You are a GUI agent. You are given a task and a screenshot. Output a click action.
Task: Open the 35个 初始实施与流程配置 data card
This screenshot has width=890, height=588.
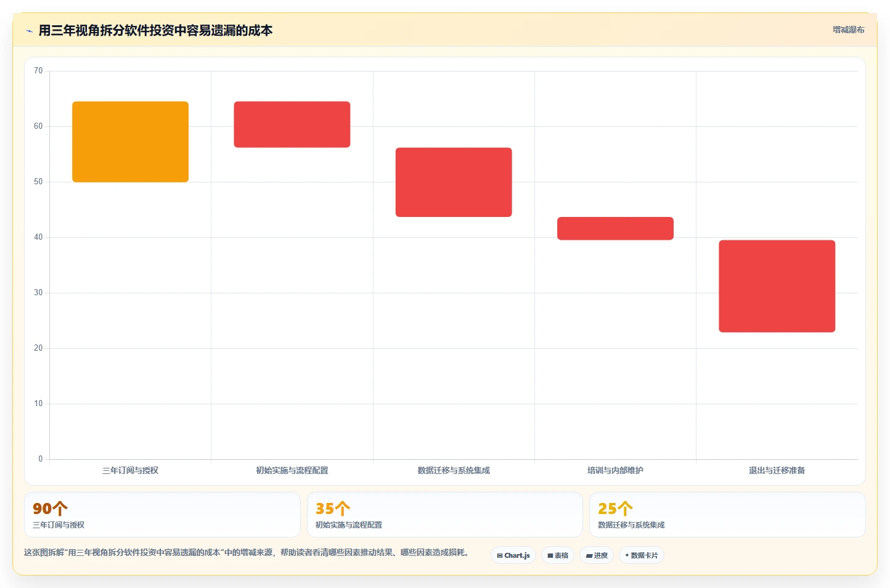click(445, 515)
